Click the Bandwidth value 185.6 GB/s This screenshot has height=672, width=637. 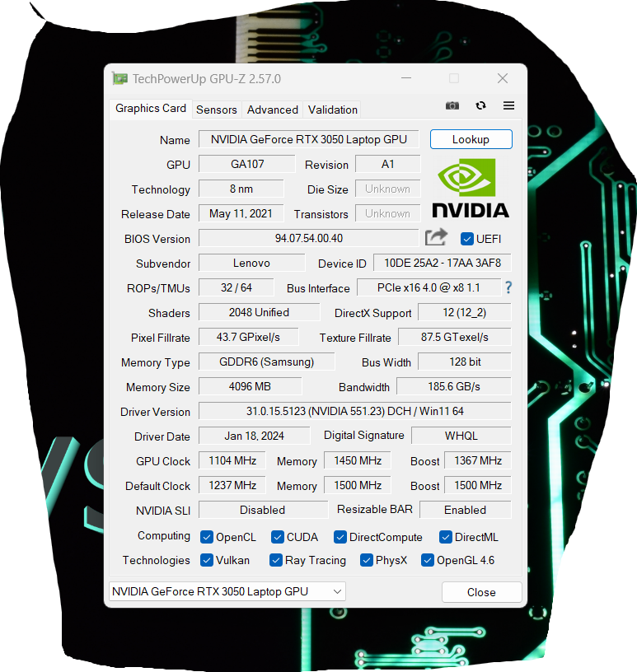pos(454,386)
